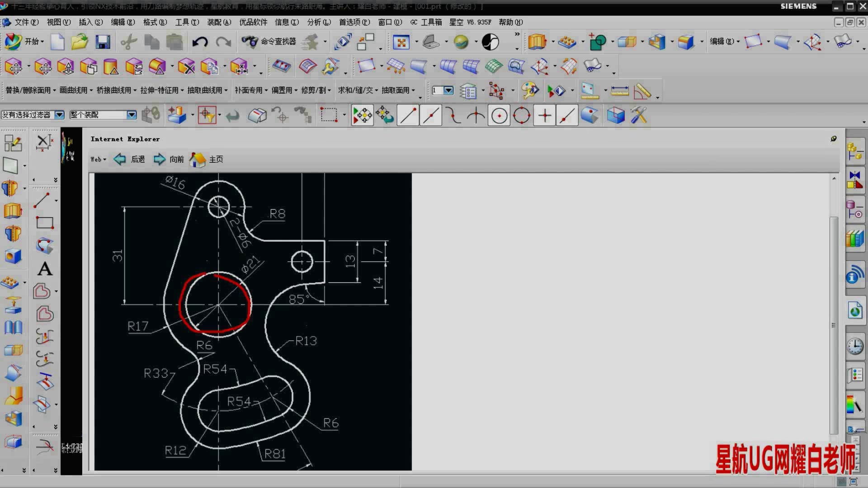Click the Open folder icon
Image resolution: width=868 pixels, height=488 pixels.
pyautogui.click(x=80, y=42)
